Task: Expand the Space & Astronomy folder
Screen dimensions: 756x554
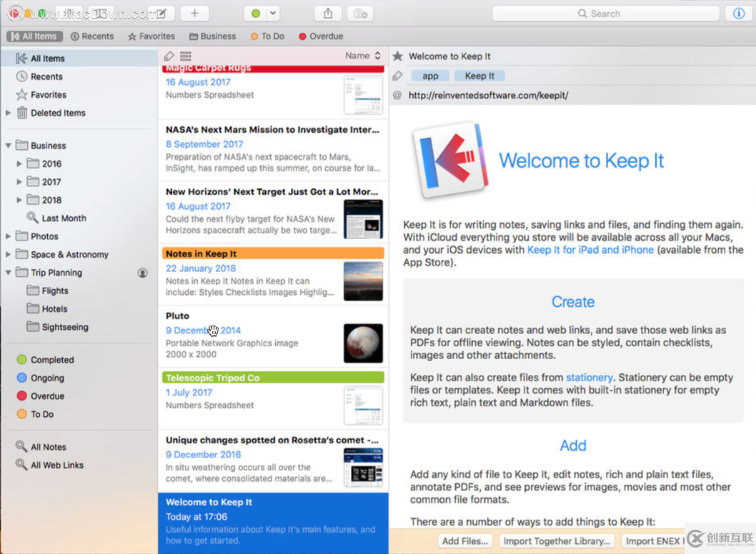Action: [9, 254]
